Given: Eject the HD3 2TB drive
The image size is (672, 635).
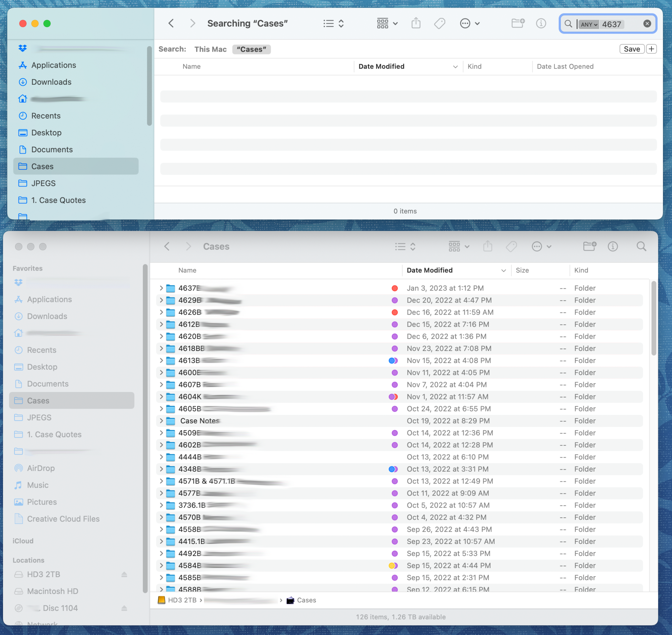Looking at the screenshot, I should (x=124, y=574).
